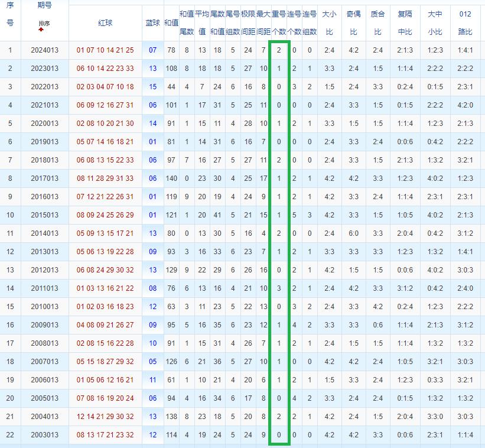The height and width of the screenshot is (448, 485).
Task: Click the 极限间距 column header
Action: [248, 22]
